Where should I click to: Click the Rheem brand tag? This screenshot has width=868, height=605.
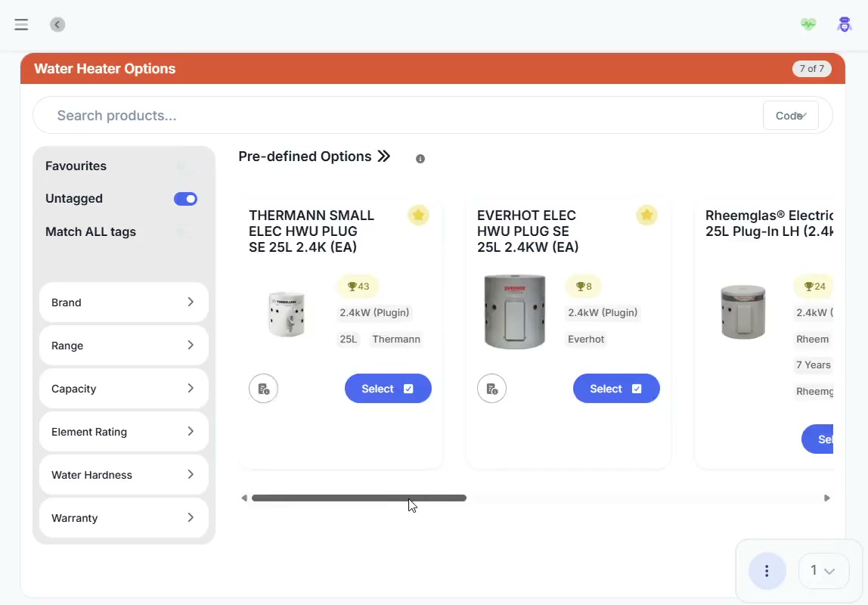pos(812,340)
